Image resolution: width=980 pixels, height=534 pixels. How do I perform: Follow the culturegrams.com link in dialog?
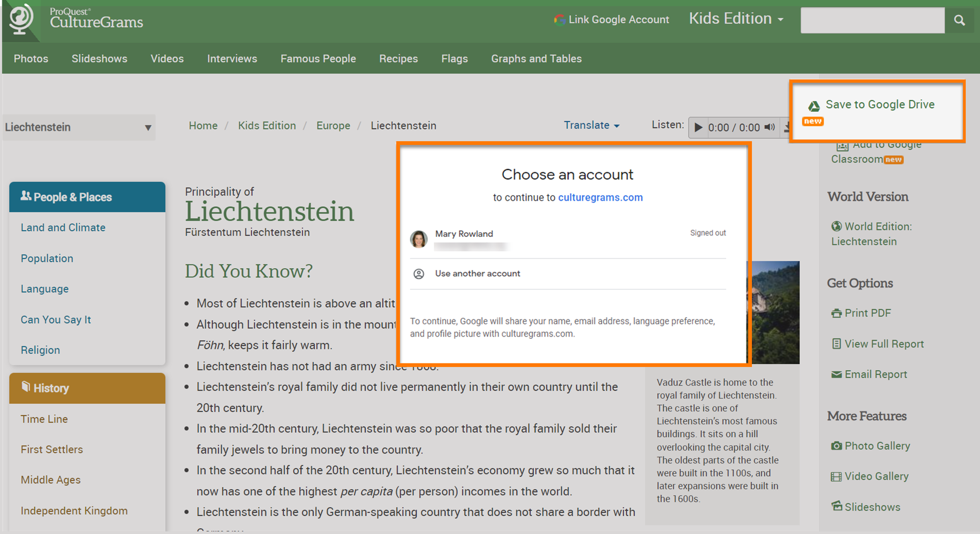click(x=600, y=197)
